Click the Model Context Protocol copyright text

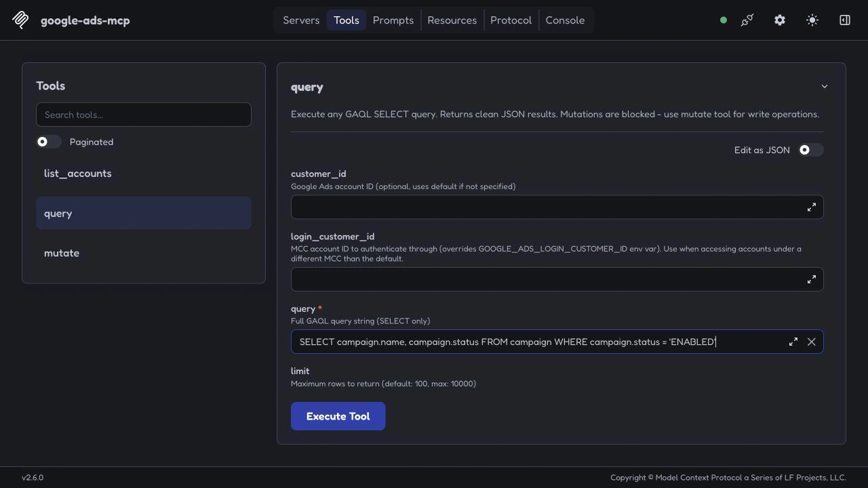(x=728, y=478)
